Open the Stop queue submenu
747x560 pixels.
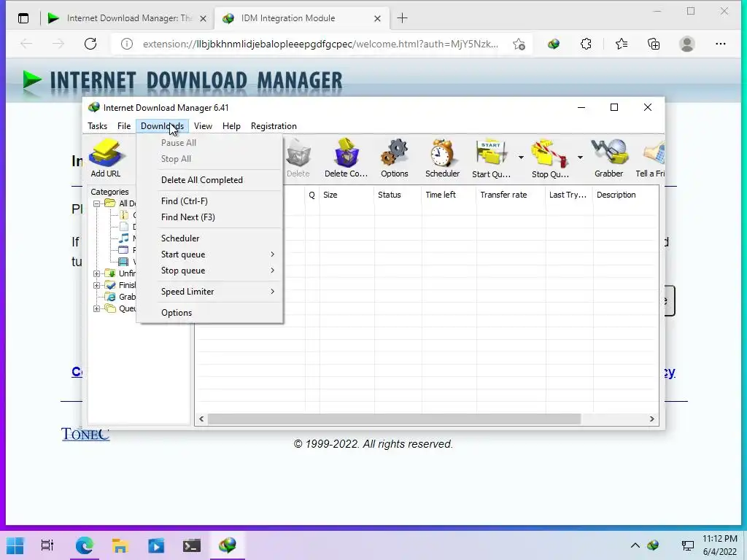(209, 271)
